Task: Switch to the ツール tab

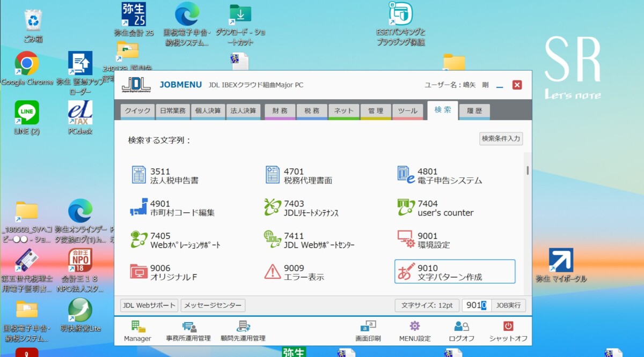Action: pos(408,111)
